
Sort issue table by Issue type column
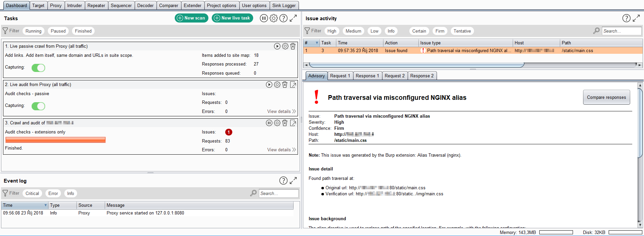point(466,43)
